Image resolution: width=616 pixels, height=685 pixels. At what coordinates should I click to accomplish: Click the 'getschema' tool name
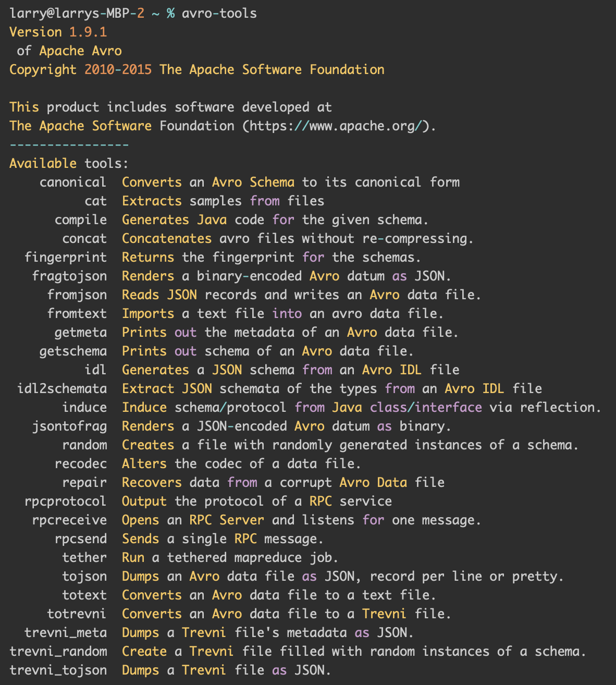[73, 351]
